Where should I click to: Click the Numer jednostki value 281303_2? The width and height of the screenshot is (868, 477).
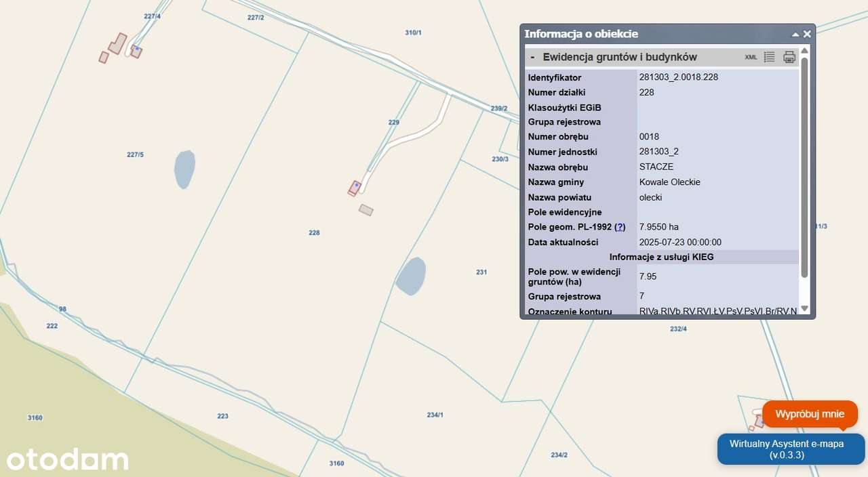[659, 152]
